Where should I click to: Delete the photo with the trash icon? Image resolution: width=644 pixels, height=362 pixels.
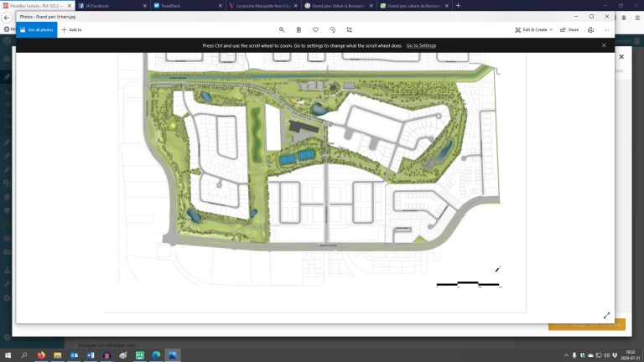pyautogui.click(x=299, y=29)
